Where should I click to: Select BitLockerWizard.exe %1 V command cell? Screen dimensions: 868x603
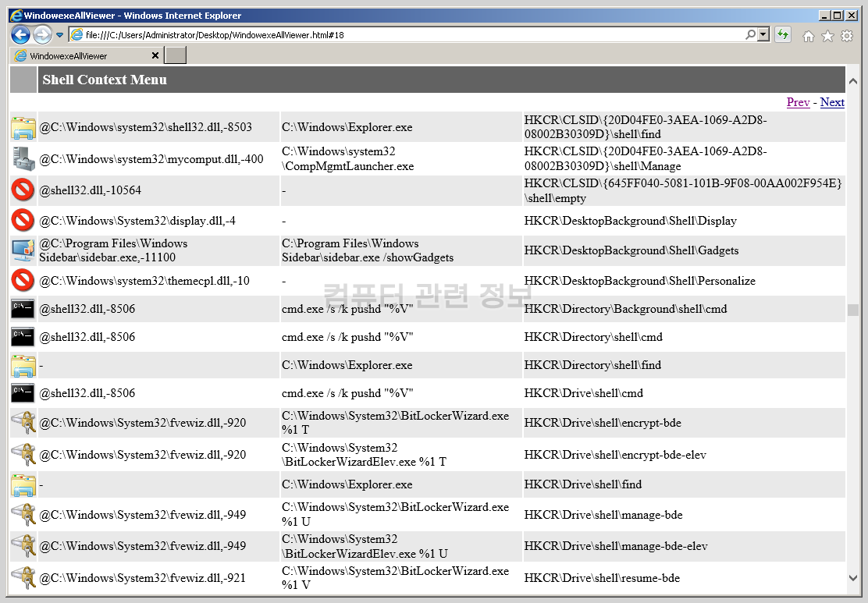[x=400, y=577]
